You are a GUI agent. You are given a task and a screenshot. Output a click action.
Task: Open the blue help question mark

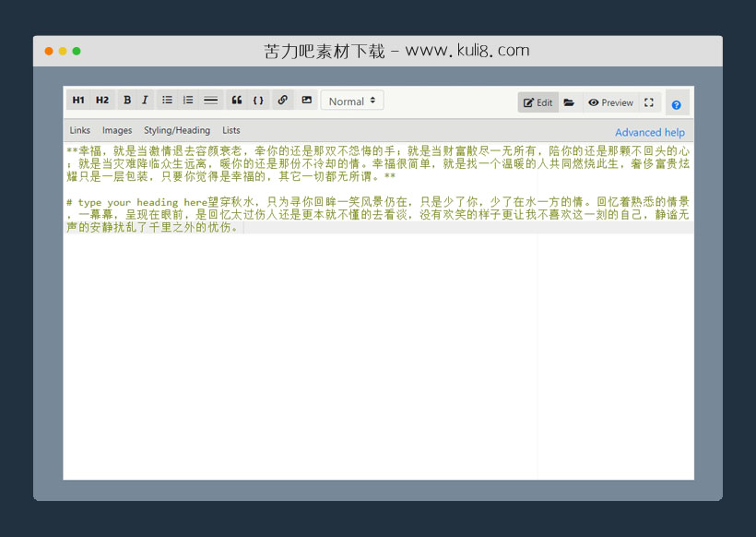(677, 105)
